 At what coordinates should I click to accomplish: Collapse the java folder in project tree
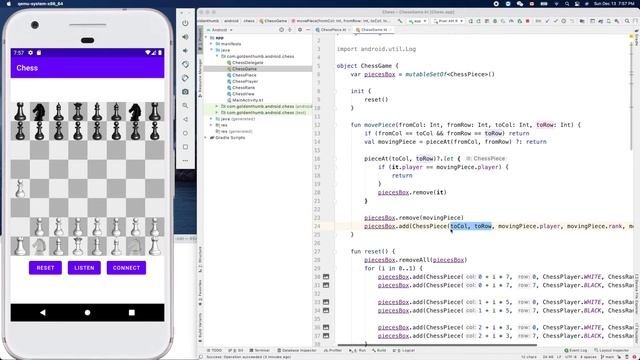(211, 50)
